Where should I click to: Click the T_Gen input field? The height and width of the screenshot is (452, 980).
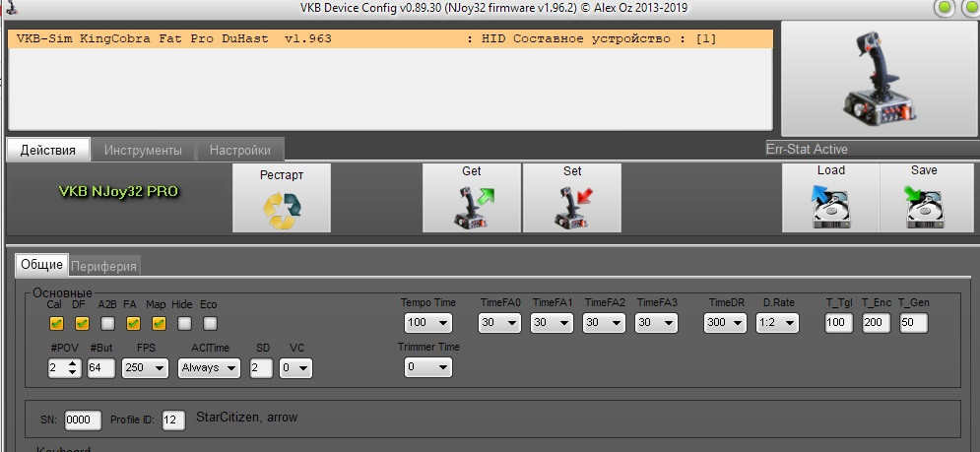[x=914, y=323]
